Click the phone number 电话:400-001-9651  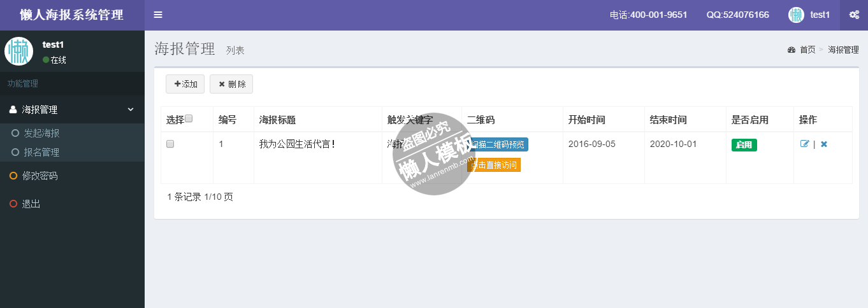648,15
